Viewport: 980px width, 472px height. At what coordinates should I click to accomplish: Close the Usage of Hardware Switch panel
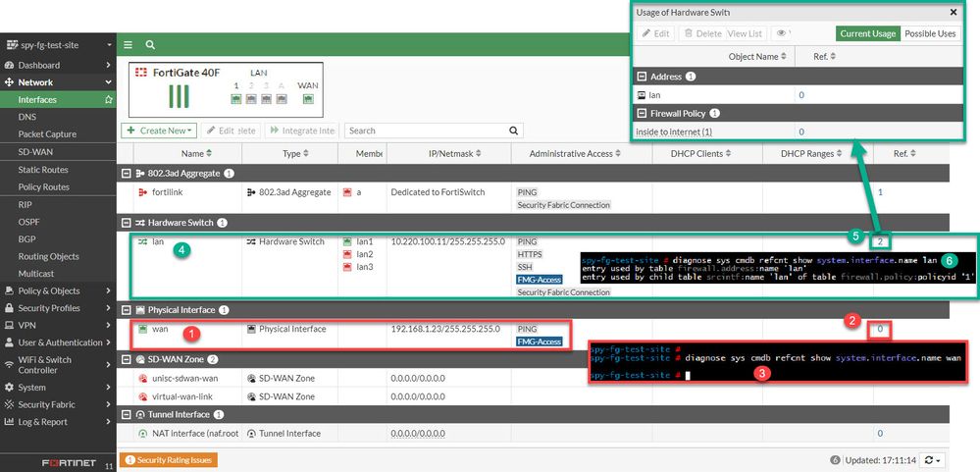coord(954,12)
